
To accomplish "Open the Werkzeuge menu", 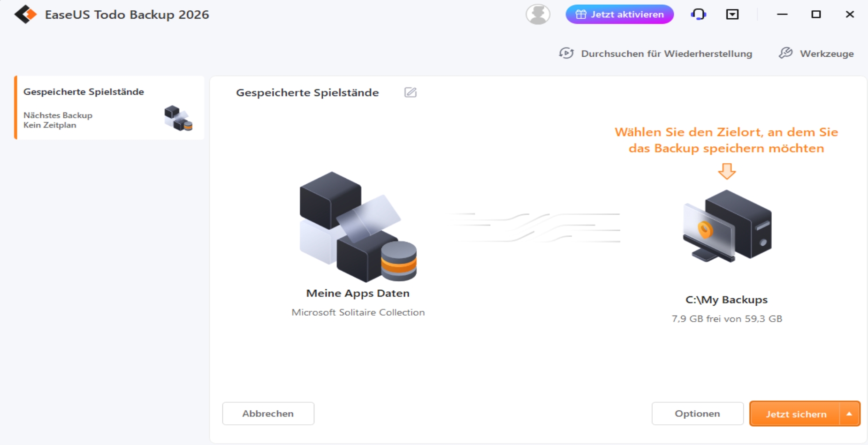I will click(x=816, y=53).
